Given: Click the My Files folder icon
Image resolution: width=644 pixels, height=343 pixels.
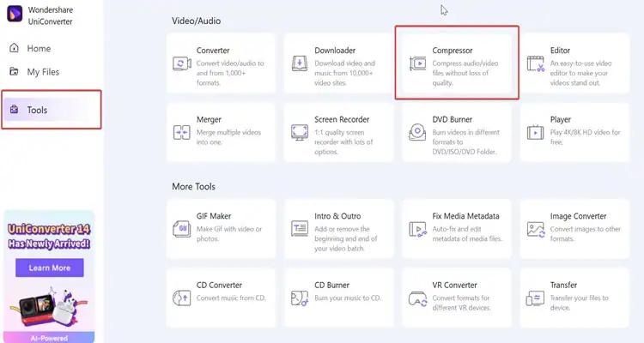Looking at the screenshot, I should (14, 71).
